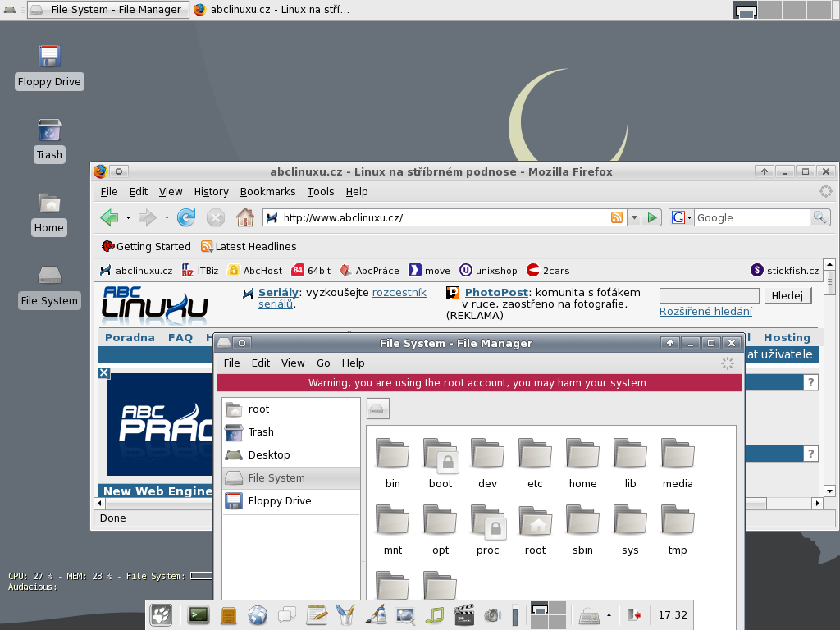840x630 pixels.
Task: Open the File Manager View menu
Action: tap(293, 363)
